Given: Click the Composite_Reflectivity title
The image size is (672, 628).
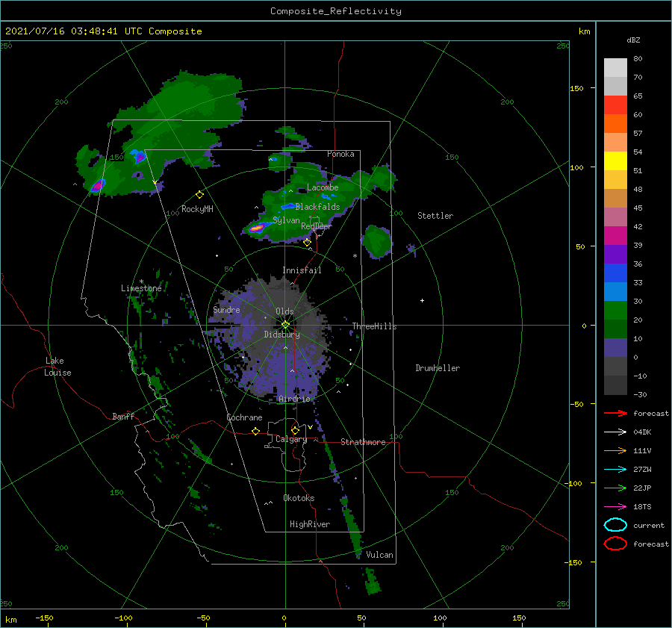Looking at the screenshot, I should pyautogui.click(x=336, y=11).
